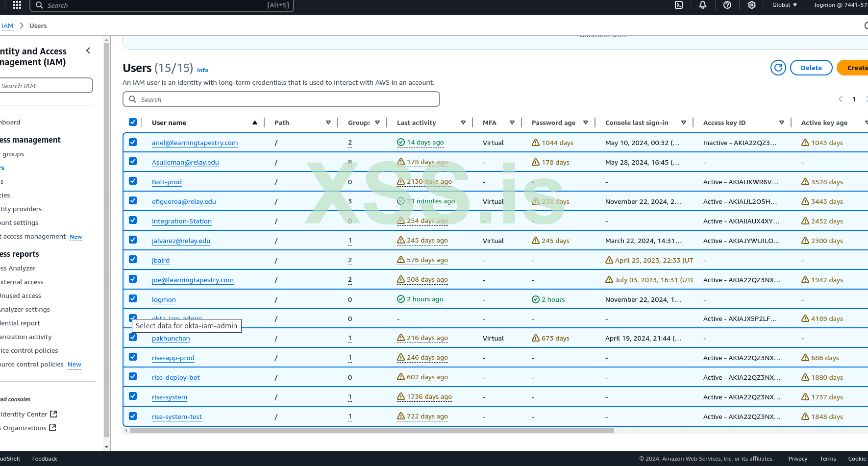Open the Global region dropdown
Screen dimensions: 868x466
[x=784, y=5]
